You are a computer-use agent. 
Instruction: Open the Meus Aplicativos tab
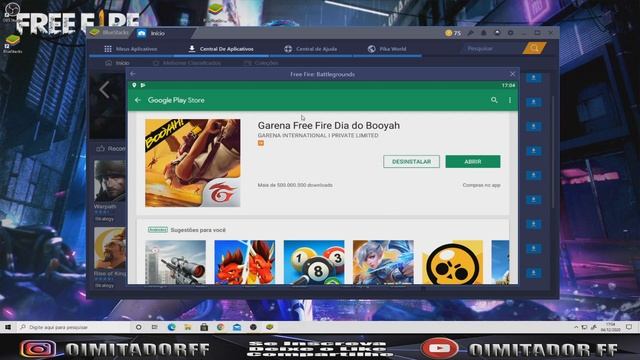point(131,49)
